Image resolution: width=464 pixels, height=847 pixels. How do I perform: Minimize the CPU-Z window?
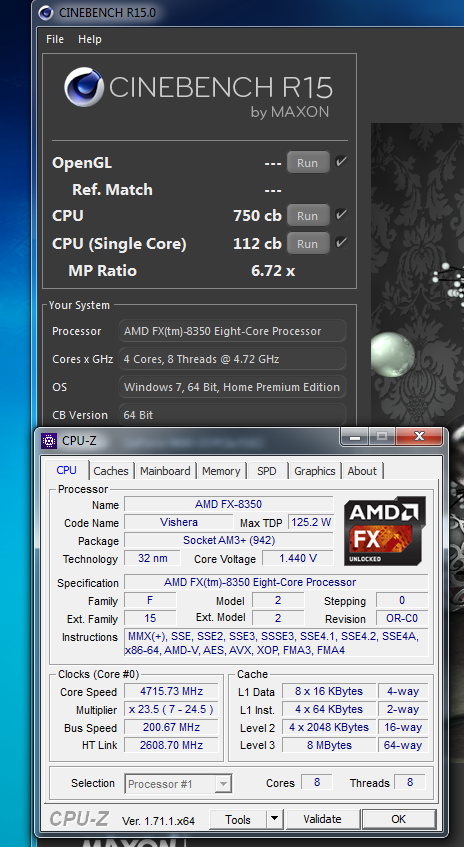tap(355, 436)
